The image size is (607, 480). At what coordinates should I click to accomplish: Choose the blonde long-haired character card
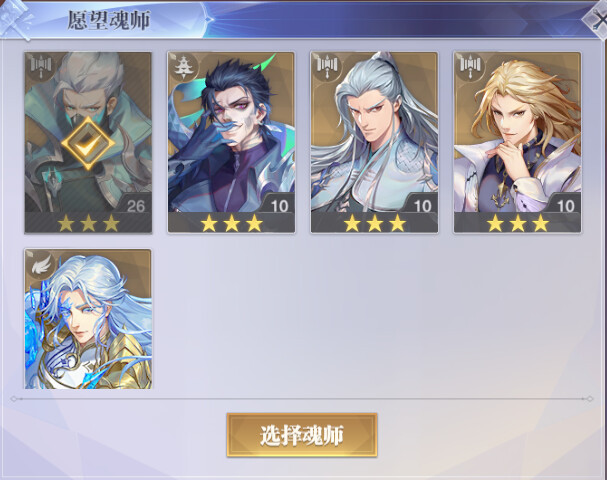pos(518,142)
